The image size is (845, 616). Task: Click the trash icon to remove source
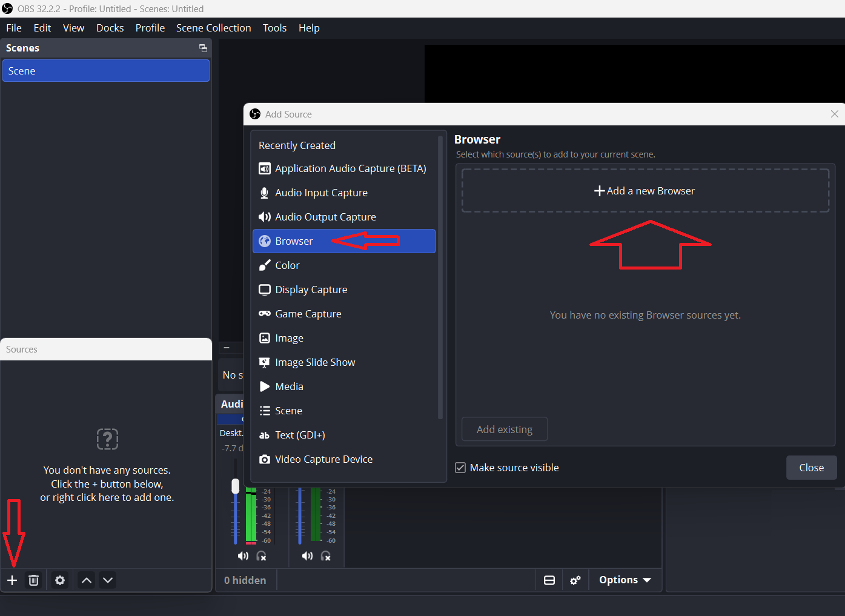(x=34, y=580)
